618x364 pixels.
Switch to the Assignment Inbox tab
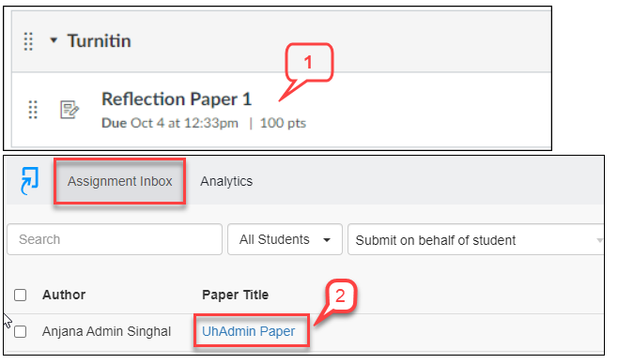pos(120,181)
